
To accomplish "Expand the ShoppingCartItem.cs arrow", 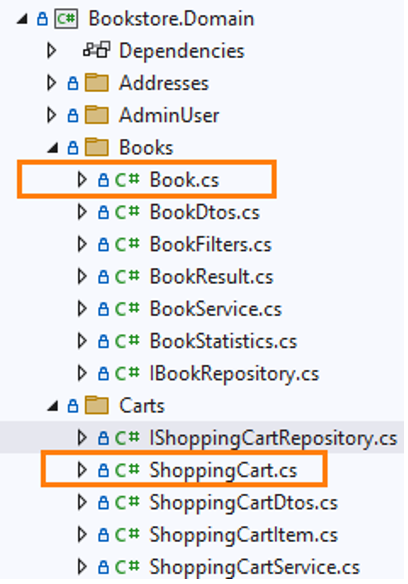I will click(82, 535).
